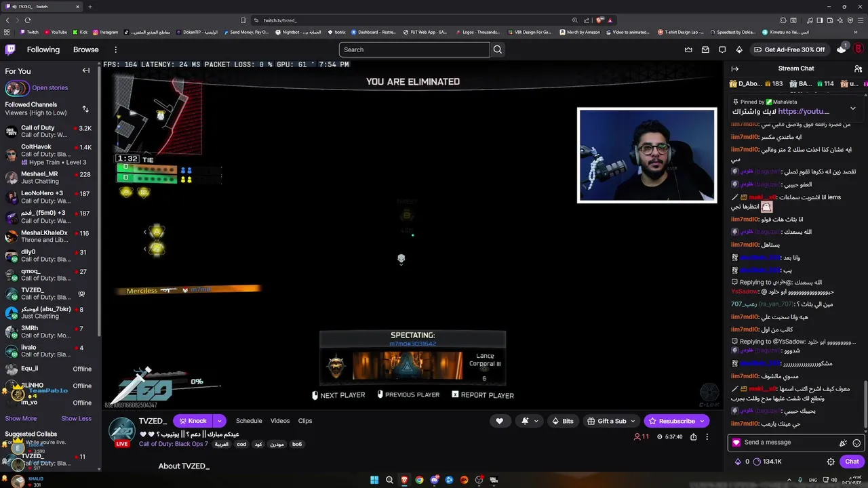Bookmark this page icon in address bar
Screen dimensions: 868x488
click(243, 20)
